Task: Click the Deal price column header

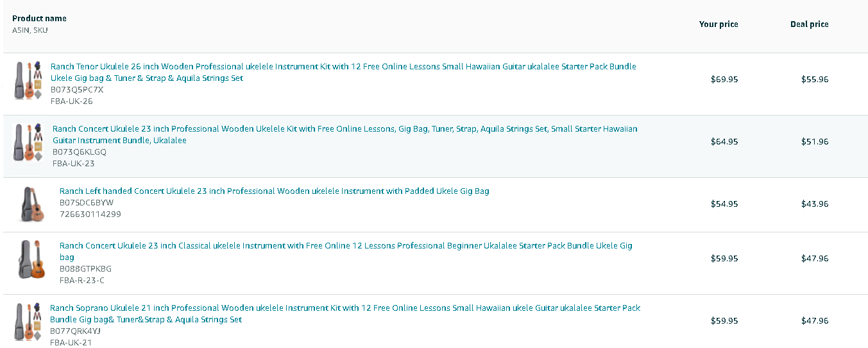Action: pos(810,24)
